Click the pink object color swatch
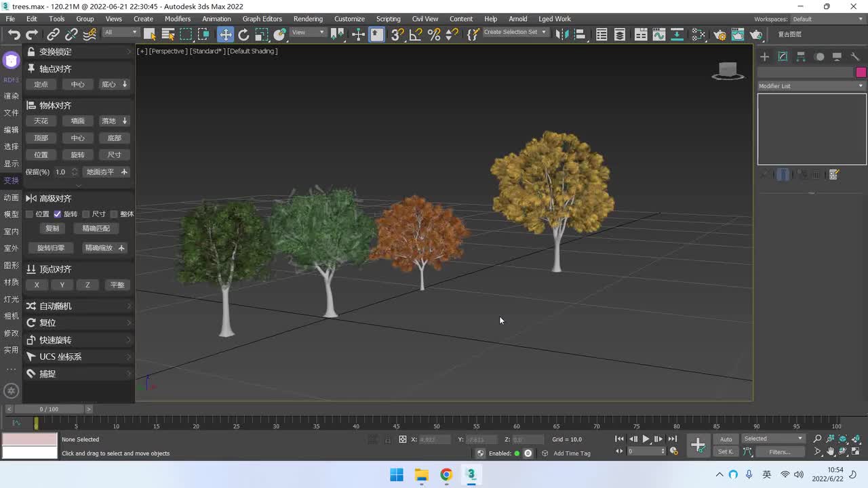 pyautogui.click(x=861, y=73)
